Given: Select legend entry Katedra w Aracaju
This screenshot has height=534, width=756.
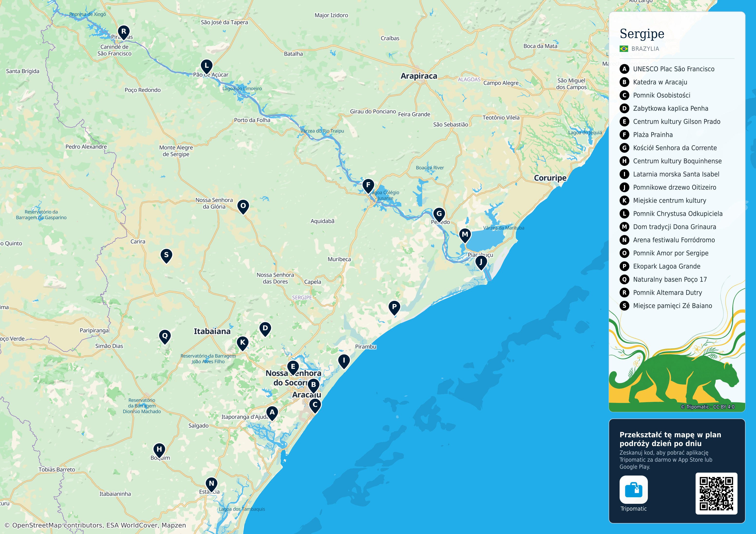Looking at the screenshot, I should pos(660,82).
